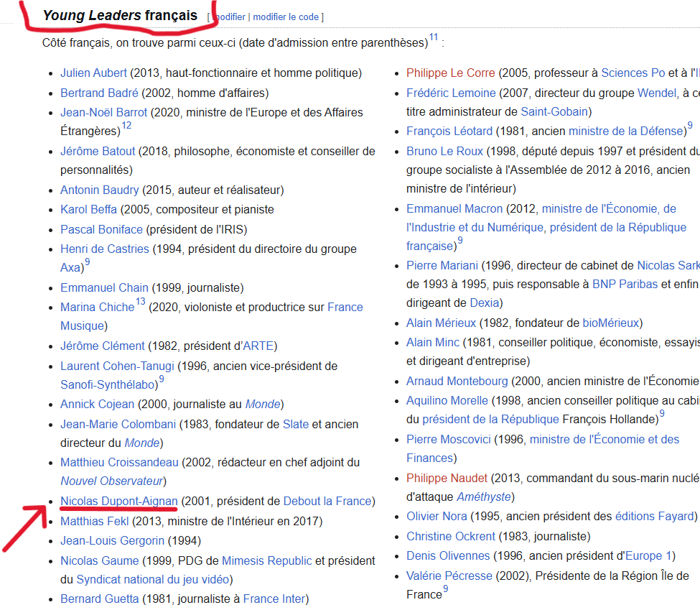Screen dimensions: 700x605
Task: Open the Antonin Baudry link
Action: (x=100, y=190)
